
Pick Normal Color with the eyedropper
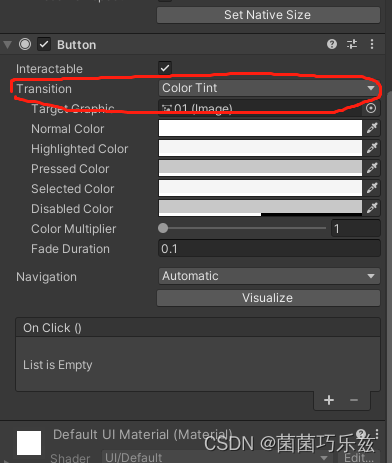(372, 128)
